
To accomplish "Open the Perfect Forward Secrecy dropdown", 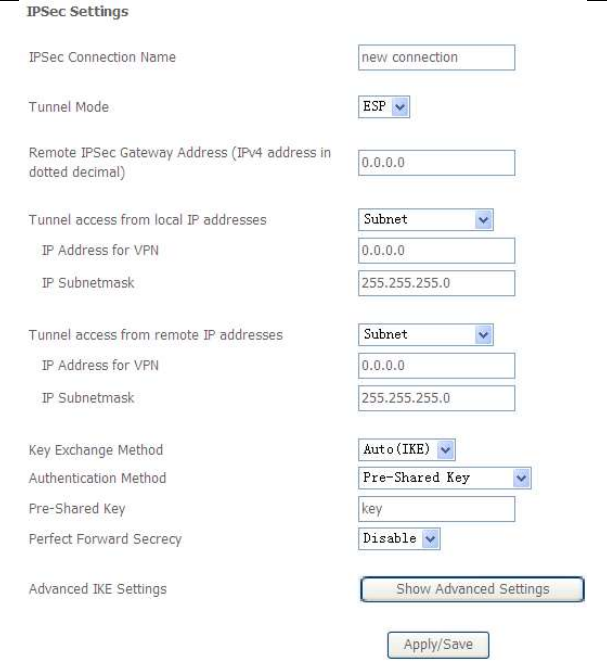I will (399, 540).
